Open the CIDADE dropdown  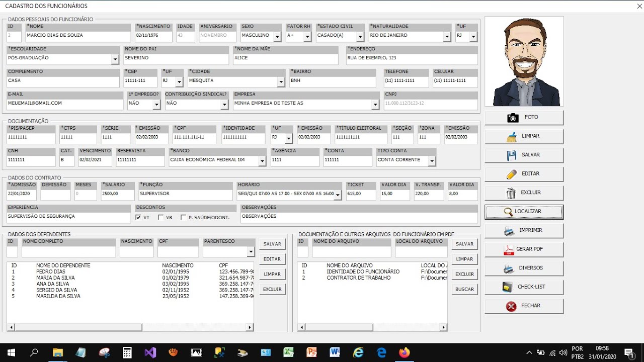pyautogui.click(x=281, y=82)
